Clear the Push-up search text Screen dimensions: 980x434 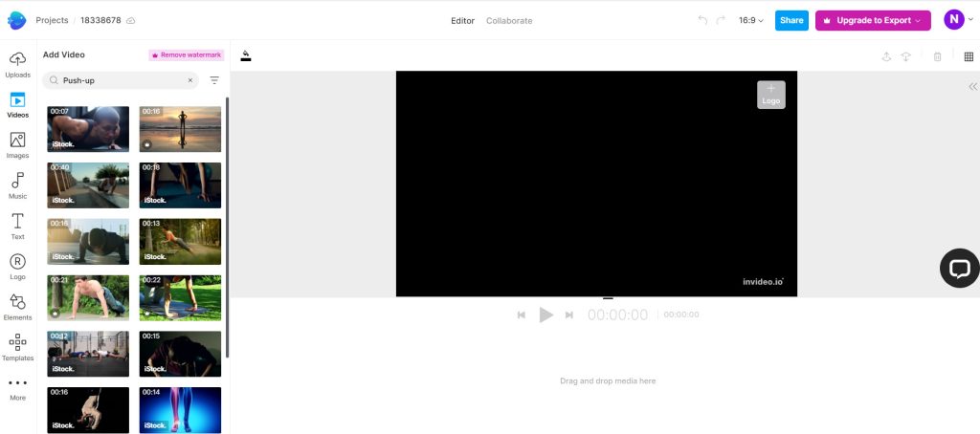pyautogui.click(x=189, y=81)
